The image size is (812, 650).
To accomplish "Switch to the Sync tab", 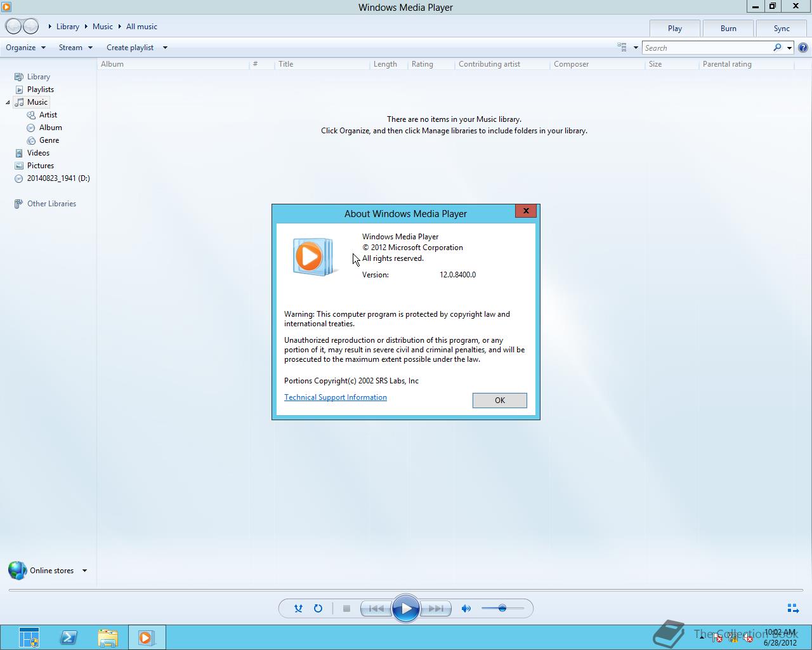I will coord(782,29).
